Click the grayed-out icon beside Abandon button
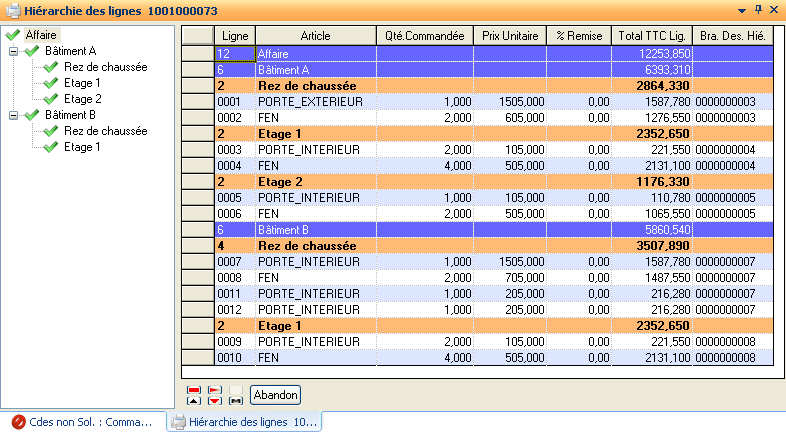Viewport: 786px width, 434px height. coord(236,395)
